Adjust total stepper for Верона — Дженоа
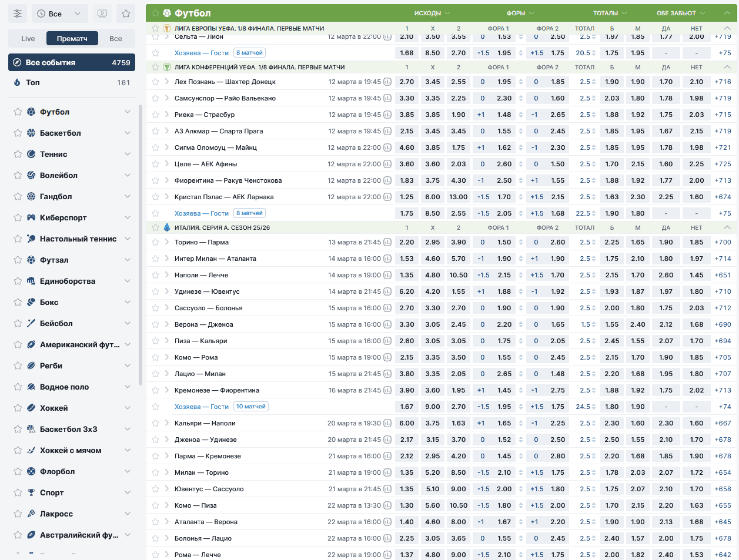 (593, 324)
